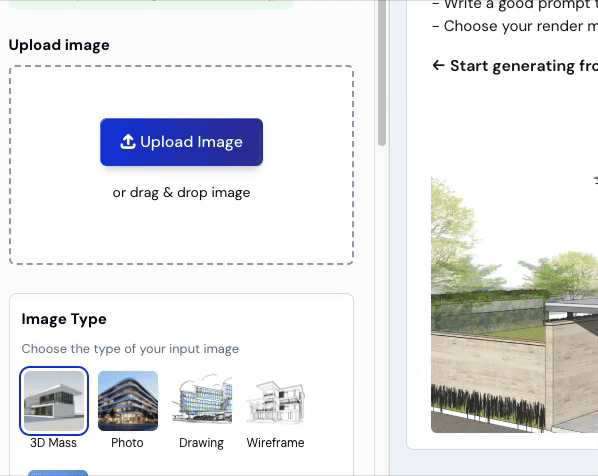Click the 'Start generating' left arrow icon

point(439,65)
